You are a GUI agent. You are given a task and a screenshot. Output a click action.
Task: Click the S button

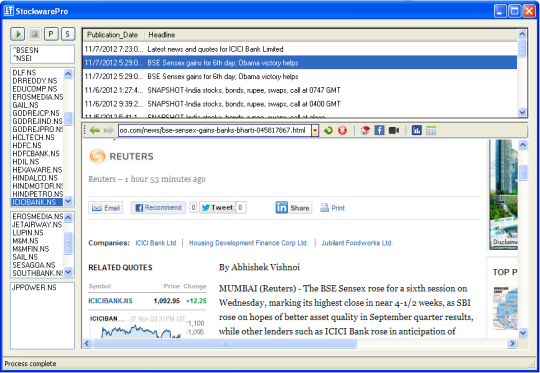(x=68, y=34)
